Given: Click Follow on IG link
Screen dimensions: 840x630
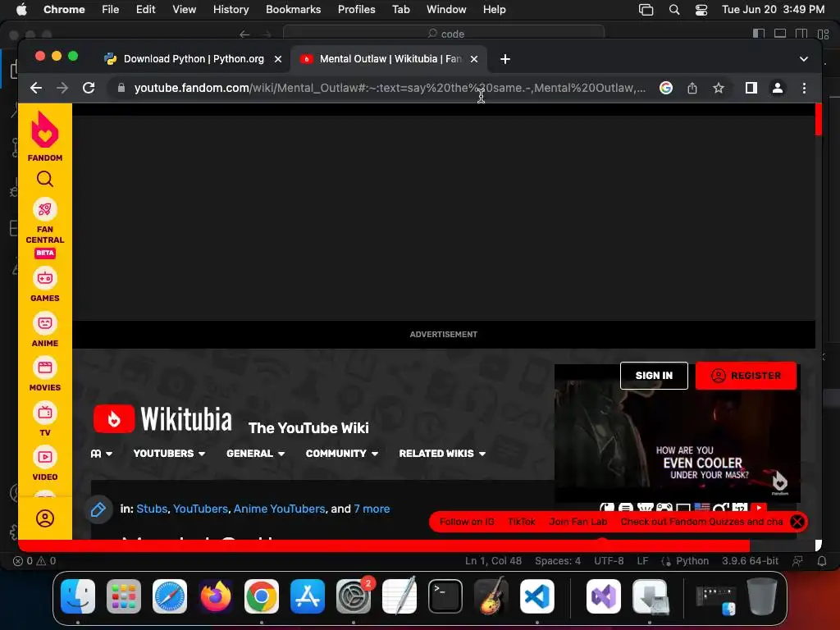Looking at the screenshot, I should point(467,522).
